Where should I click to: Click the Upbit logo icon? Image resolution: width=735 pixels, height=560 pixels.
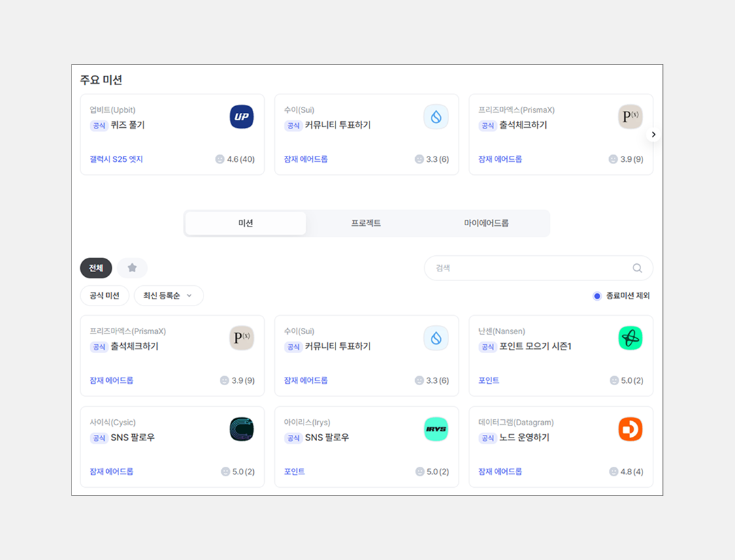pyautogui.click(x=242, y=117)
